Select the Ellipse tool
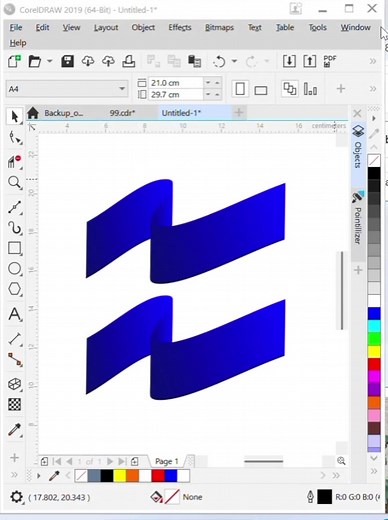Viewport: 388px width, 520px height. [14, 268]
